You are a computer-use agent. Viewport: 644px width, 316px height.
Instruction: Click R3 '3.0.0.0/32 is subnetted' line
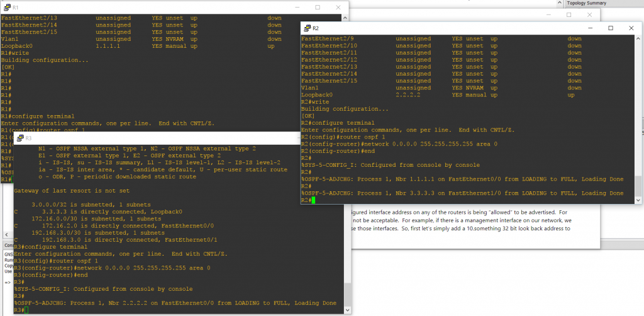click(x=91, y=205)
